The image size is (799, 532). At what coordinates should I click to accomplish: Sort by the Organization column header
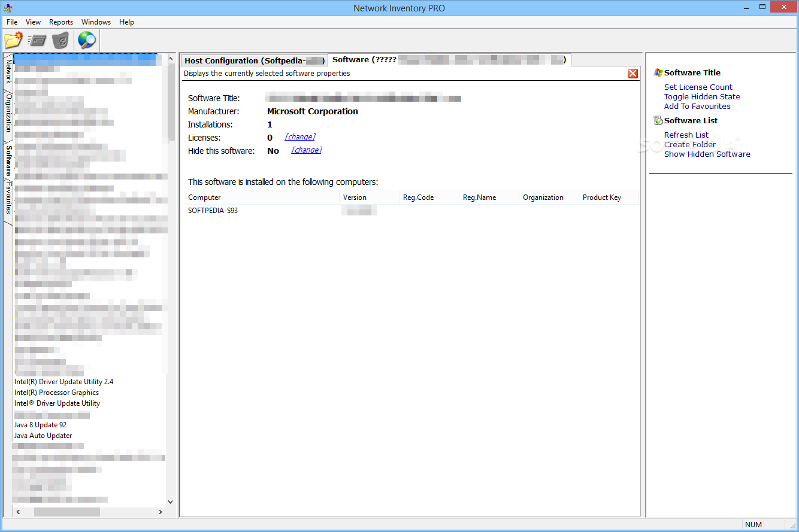[549, 197]
